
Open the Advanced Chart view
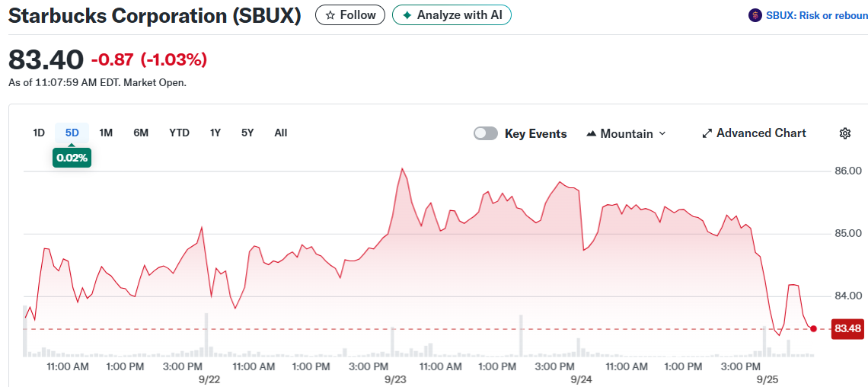[x=754, y=133]
